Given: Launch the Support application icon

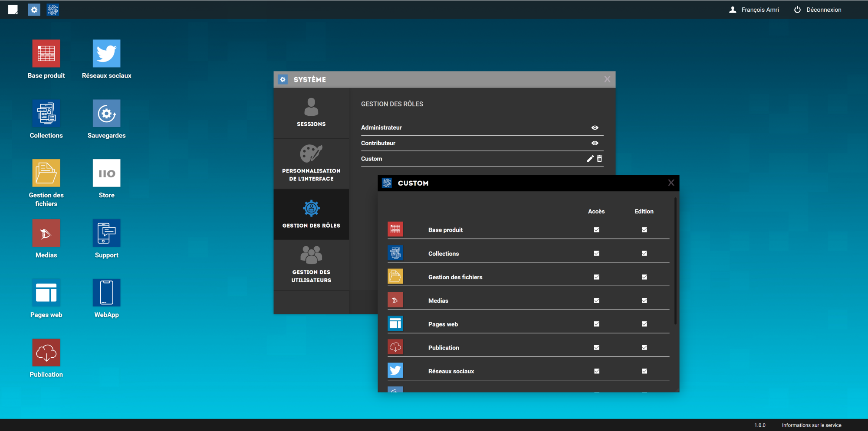Looking at the screenshot, I should 106,233.
